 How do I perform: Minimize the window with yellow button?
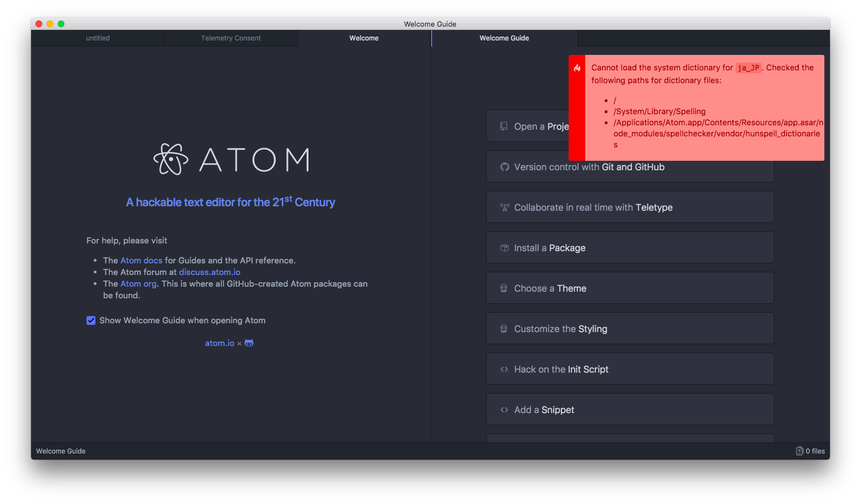pyautogui.click(x=50, y=24)
